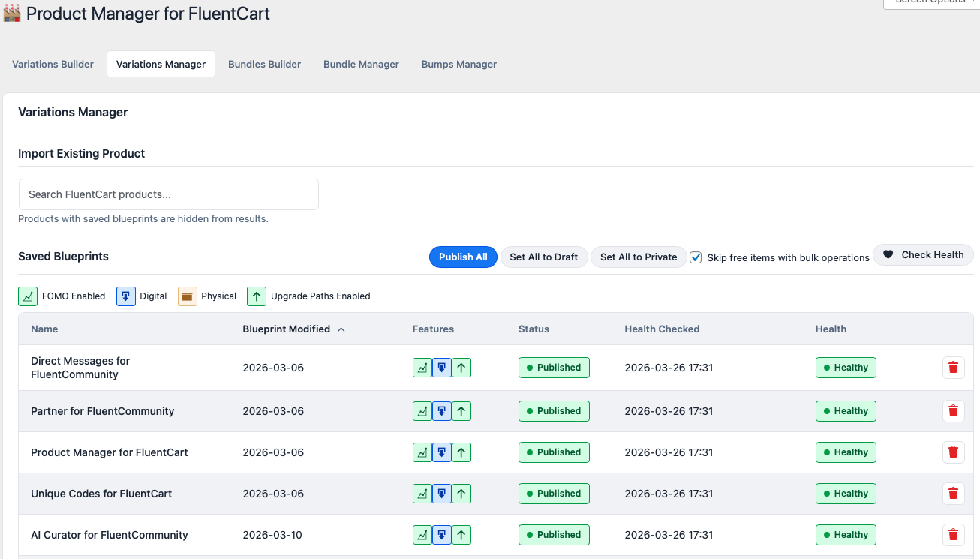Toggle Skip free items with bulk operations

coord(696,257)
